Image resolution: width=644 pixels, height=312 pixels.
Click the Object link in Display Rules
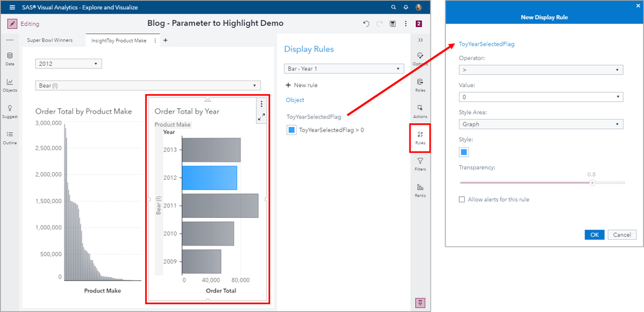point(295,100)
